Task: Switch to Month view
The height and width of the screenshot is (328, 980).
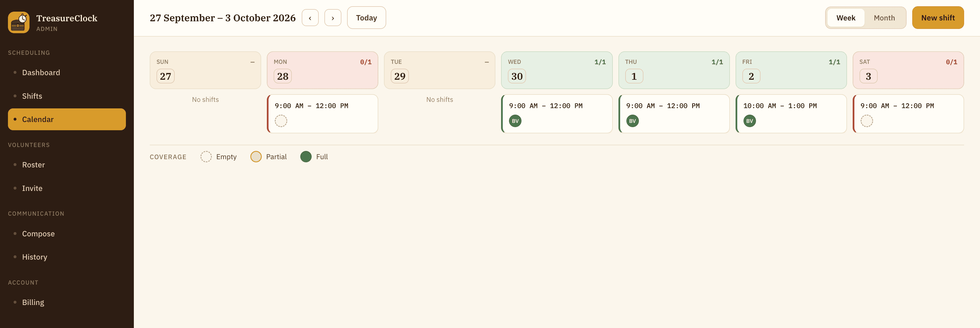Action: click(884, 18)
